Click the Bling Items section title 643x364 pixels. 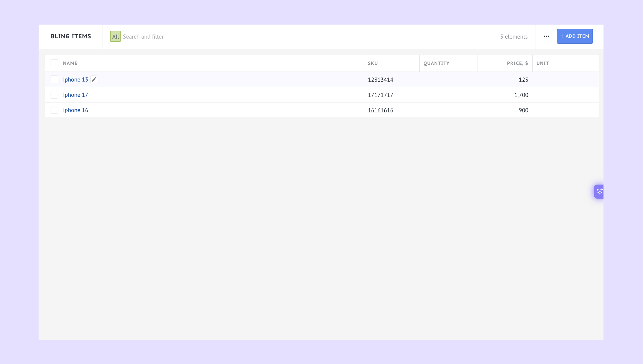point(70,36)
